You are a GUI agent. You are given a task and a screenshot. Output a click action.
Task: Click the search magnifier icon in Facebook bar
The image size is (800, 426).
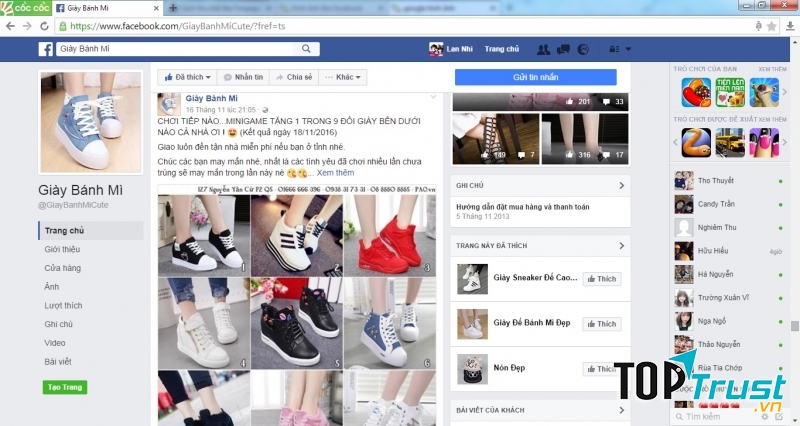coord(305,49)
